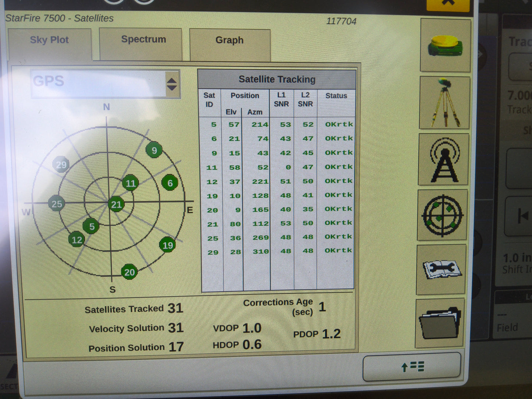Image resolution: width=532 pixels, height=399 pixels.
Task: Click Sat ID 29 in tracking table
Action: point(213,252)
